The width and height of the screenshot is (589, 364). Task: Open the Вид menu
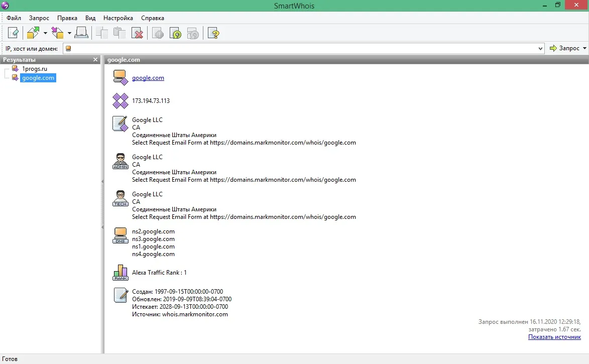90,18
